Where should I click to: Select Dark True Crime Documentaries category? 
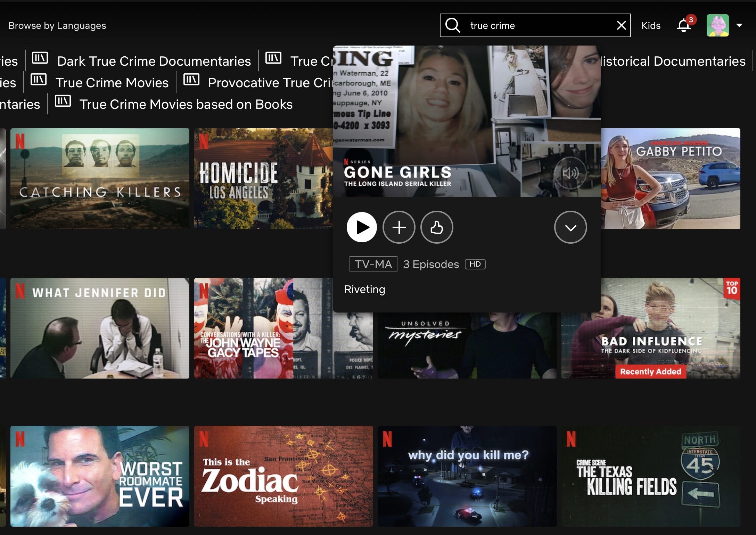(x=154, y=61)
